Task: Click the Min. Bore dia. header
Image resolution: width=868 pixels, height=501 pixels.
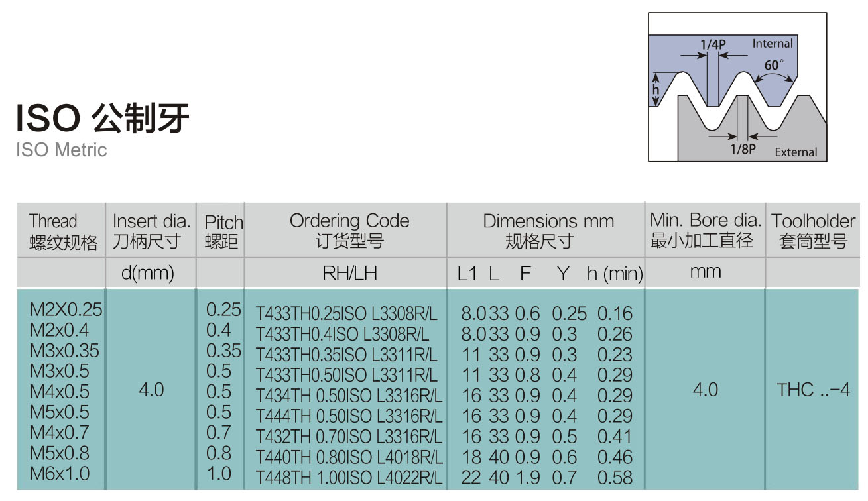Action: point(705,229)
